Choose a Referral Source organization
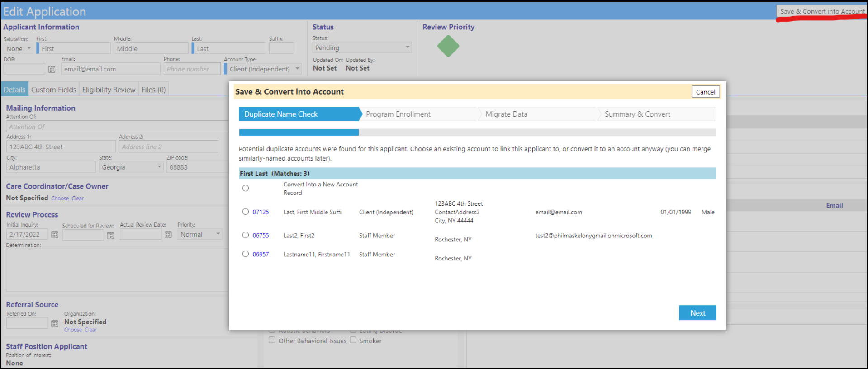 pyautogui.click(x=73, y=330)
